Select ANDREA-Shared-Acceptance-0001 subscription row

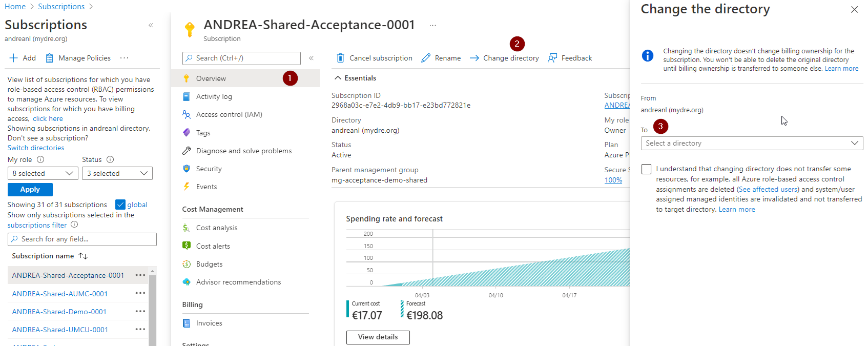[x=78, y=275]
